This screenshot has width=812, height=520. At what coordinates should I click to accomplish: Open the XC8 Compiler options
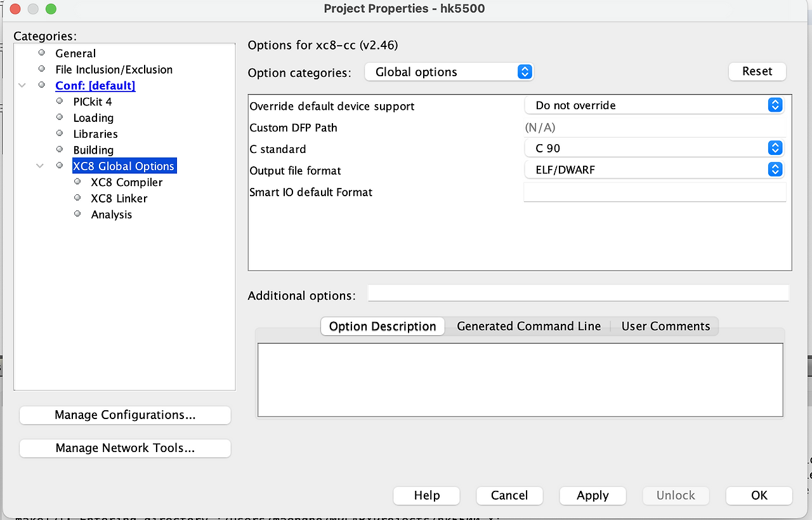[126, 182]
